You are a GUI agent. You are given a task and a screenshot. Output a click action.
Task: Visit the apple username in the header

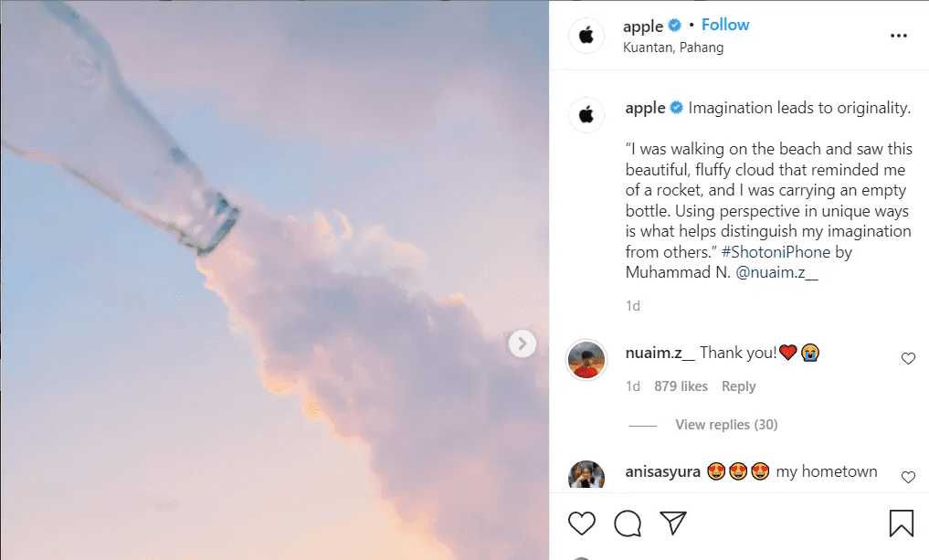click(643, 25)
